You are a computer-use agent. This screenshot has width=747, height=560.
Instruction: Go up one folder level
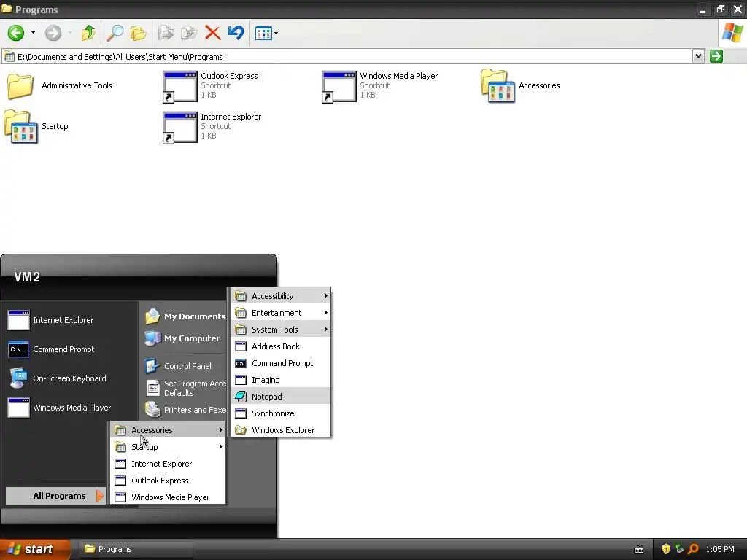88,33
